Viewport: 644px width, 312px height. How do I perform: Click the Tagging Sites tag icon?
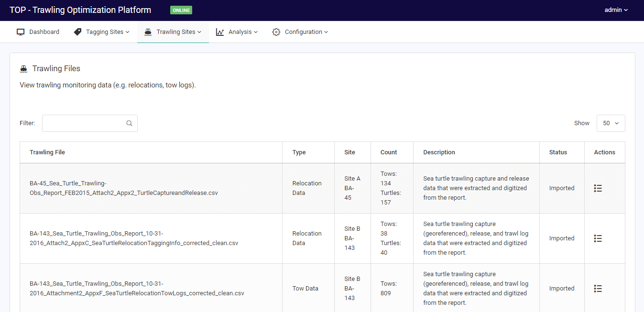[77, 32]
